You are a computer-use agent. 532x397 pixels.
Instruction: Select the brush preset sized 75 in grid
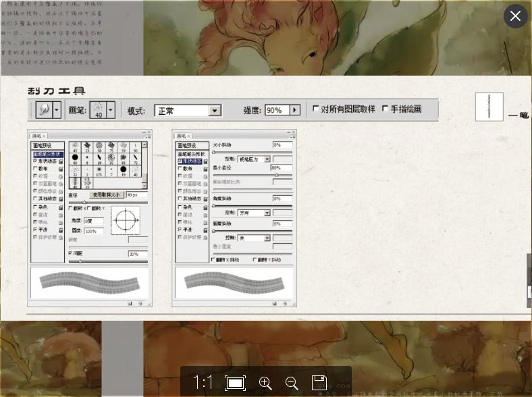(111, 147)
